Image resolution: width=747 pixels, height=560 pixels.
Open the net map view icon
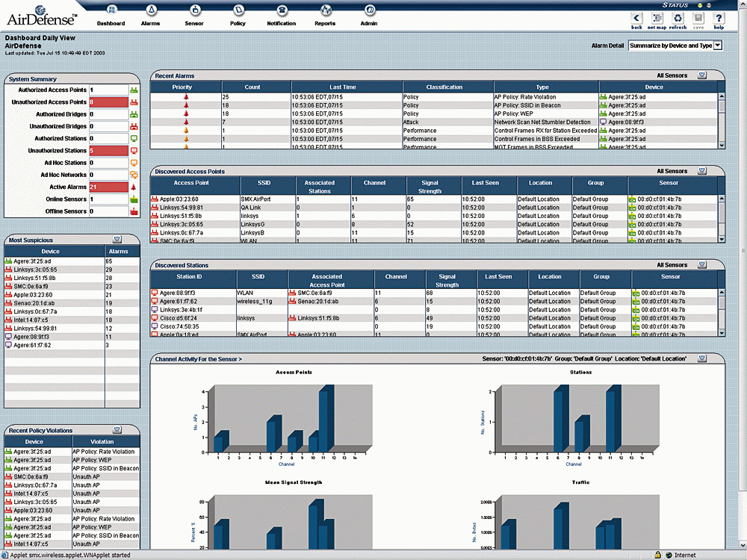point(657,18)
